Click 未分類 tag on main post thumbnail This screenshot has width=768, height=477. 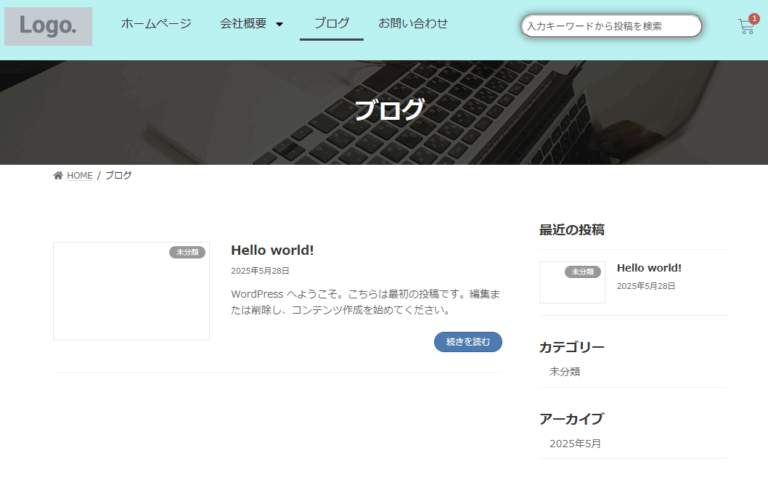click(187, 252)
